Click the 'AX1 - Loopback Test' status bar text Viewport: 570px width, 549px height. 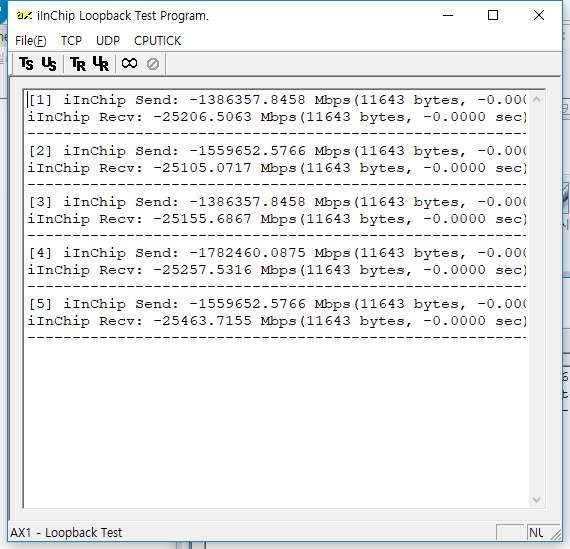click(66, 533)
